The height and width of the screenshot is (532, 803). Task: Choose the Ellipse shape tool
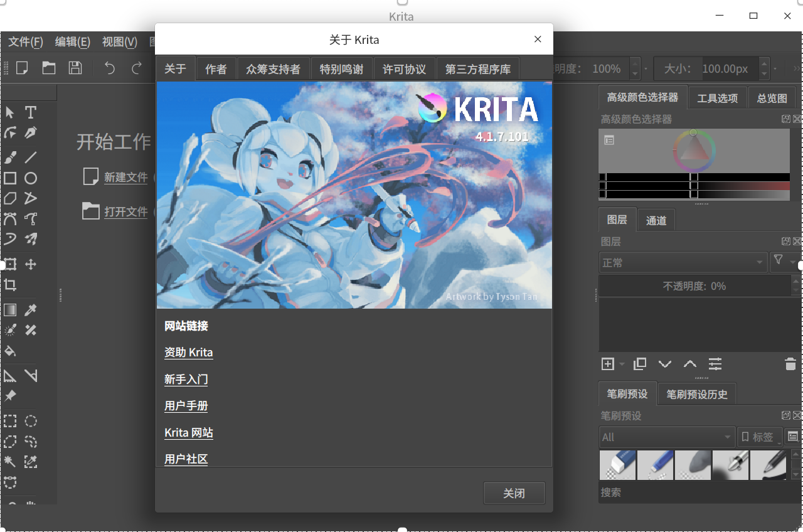click(31, 178)
